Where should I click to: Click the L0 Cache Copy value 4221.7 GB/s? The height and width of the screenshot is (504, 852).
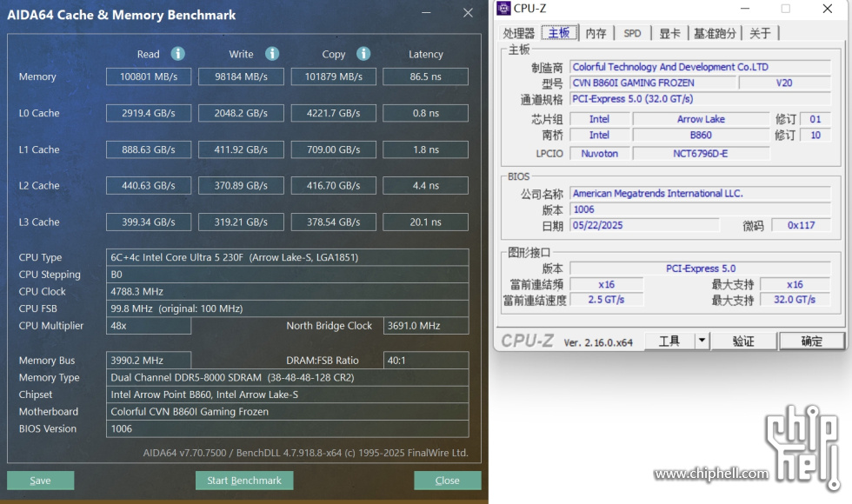(334, 113)
